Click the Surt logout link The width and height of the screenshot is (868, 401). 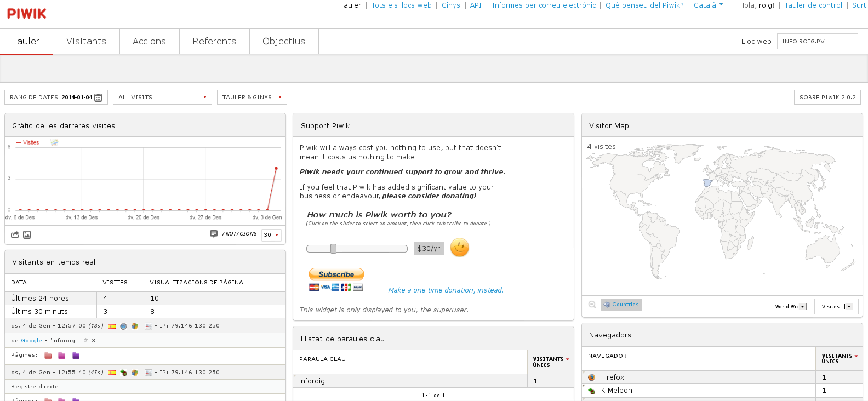[859, 5]
